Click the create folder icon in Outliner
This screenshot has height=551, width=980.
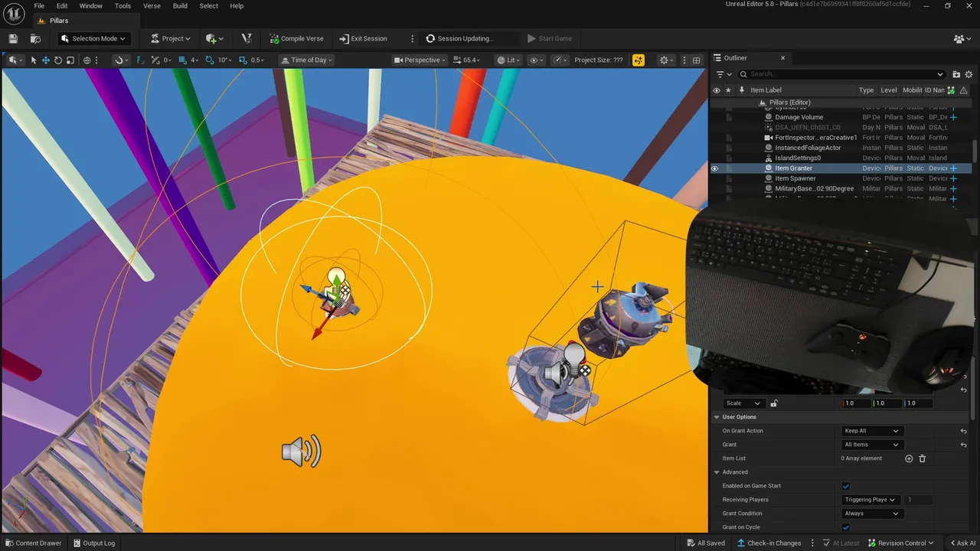tap(956, 74)
